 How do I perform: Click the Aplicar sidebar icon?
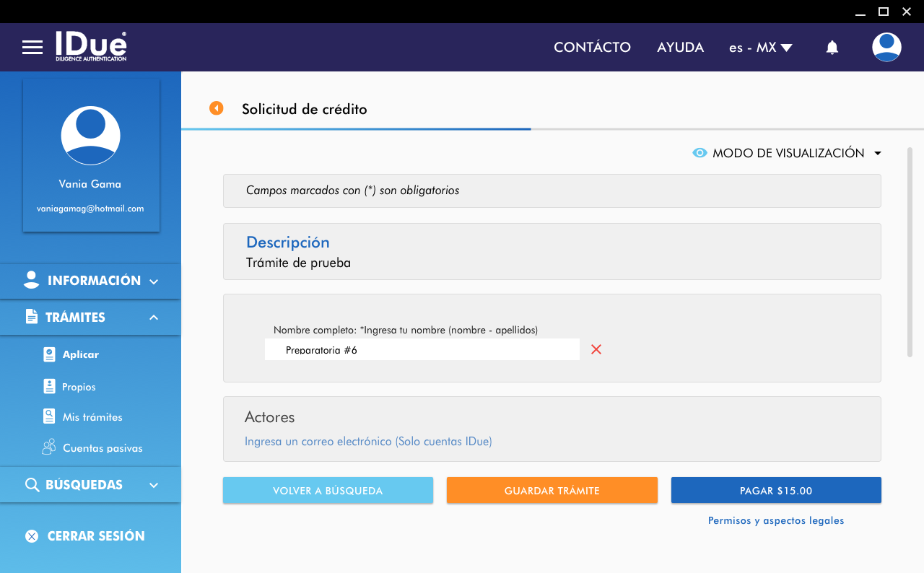(49, 354)
